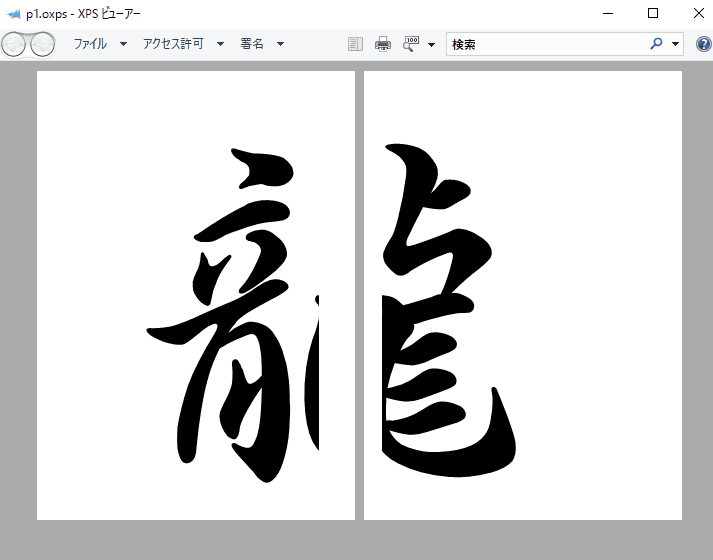Click inside the 検索 search field

point(545,44)
